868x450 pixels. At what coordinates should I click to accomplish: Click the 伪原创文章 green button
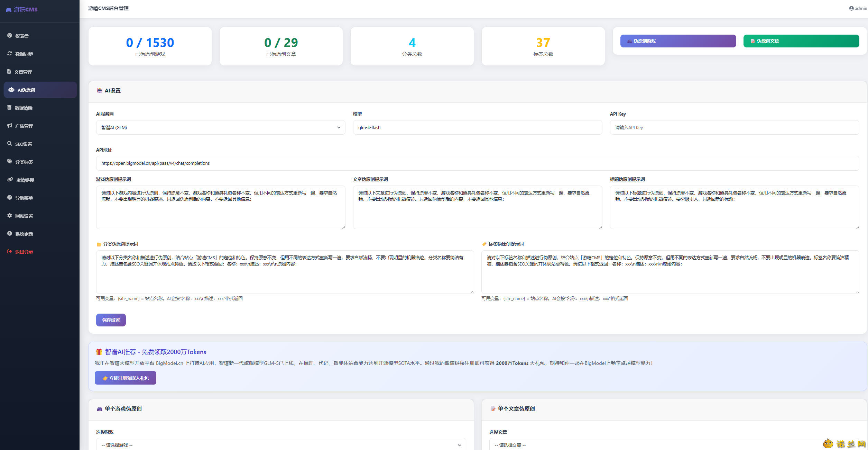(x=801, y=41)
